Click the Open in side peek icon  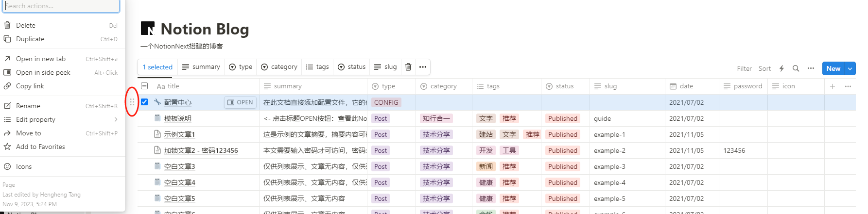point(7,72)
